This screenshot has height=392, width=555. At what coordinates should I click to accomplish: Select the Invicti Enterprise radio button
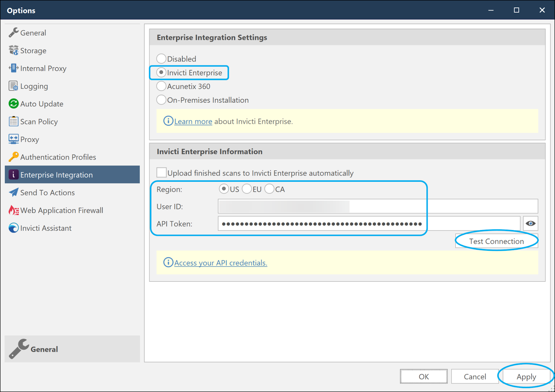pyautogui.click(x=161, y=73)
